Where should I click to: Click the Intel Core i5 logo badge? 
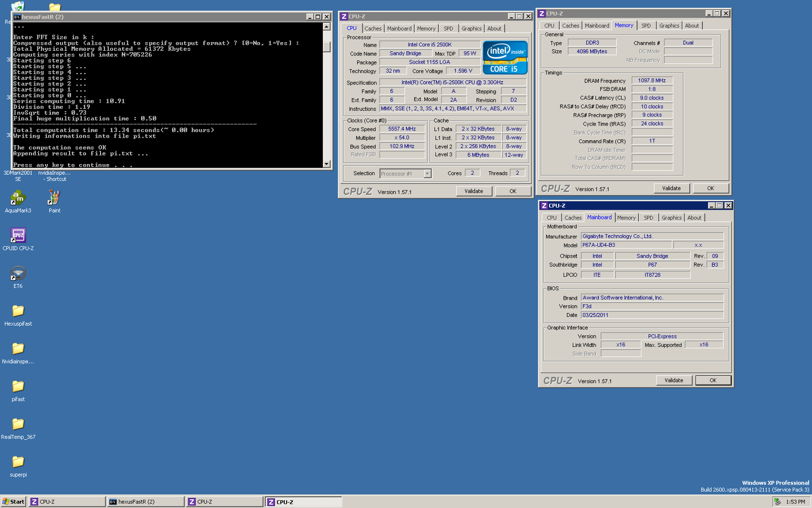pos(505,57)
